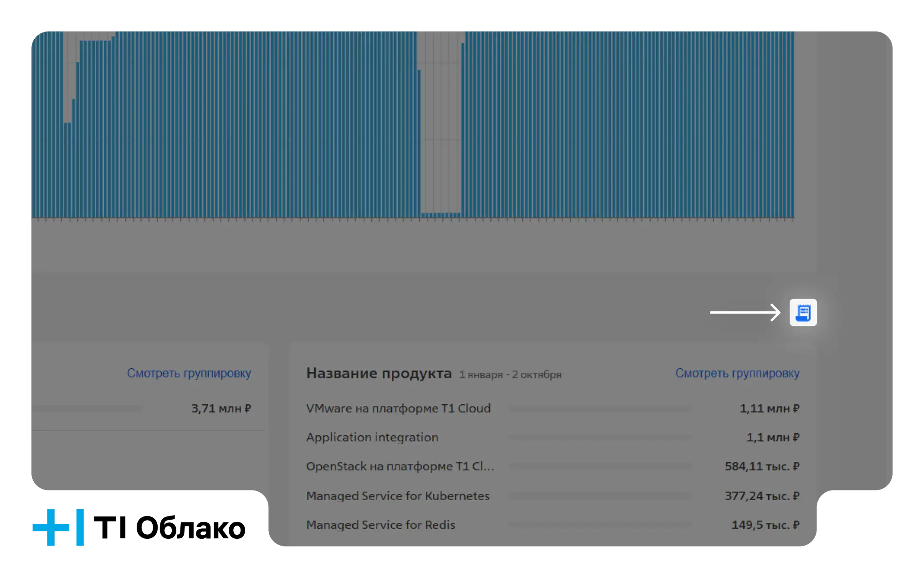The width and height of the screenshot is (924, 578).
Task: Select 'VMware на платформе T1 Cloud' row
Action: pyautogui.click(x=553, y=408)
